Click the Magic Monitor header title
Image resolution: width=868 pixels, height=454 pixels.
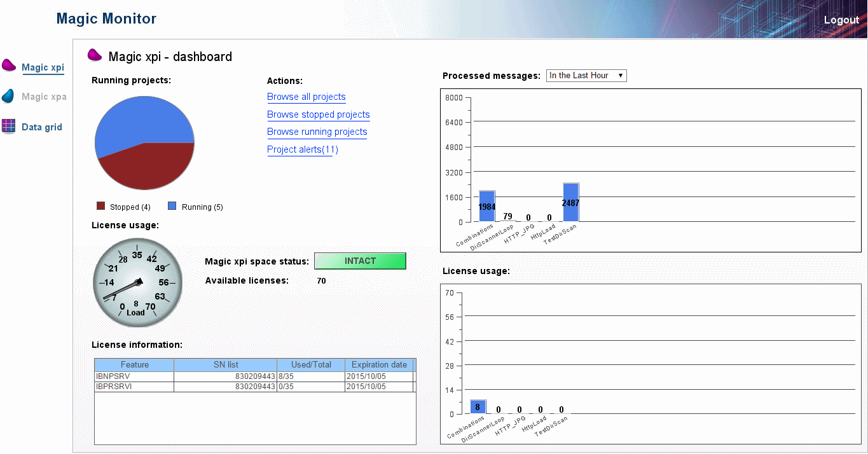tap(106, 19)
